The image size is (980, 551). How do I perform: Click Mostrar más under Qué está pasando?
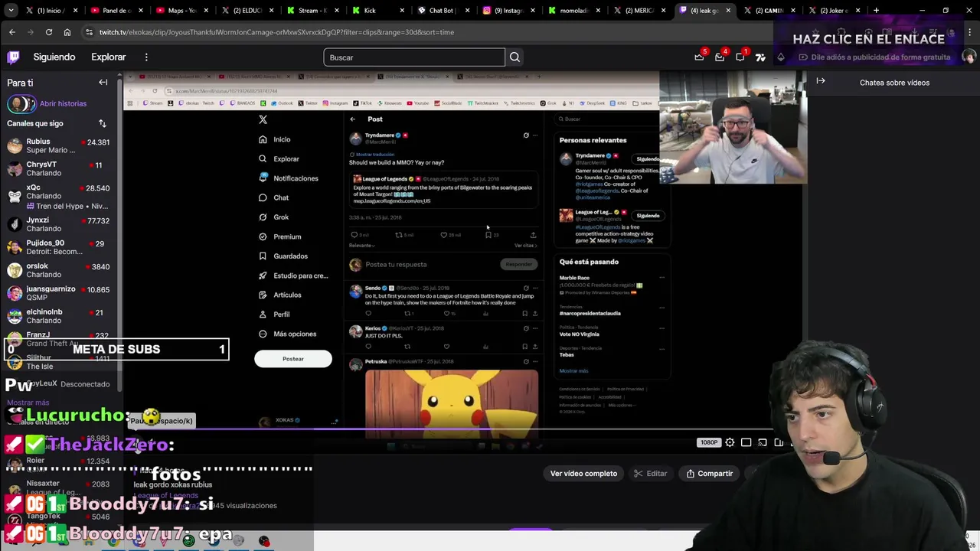click(x=573, y=371)
